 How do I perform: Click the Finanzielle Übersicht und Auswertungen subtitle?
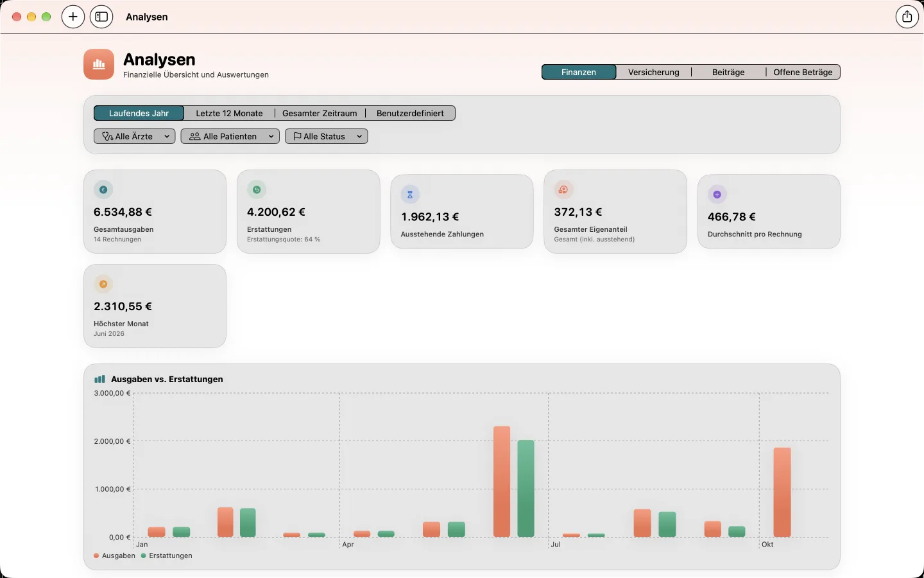[196, 74]
